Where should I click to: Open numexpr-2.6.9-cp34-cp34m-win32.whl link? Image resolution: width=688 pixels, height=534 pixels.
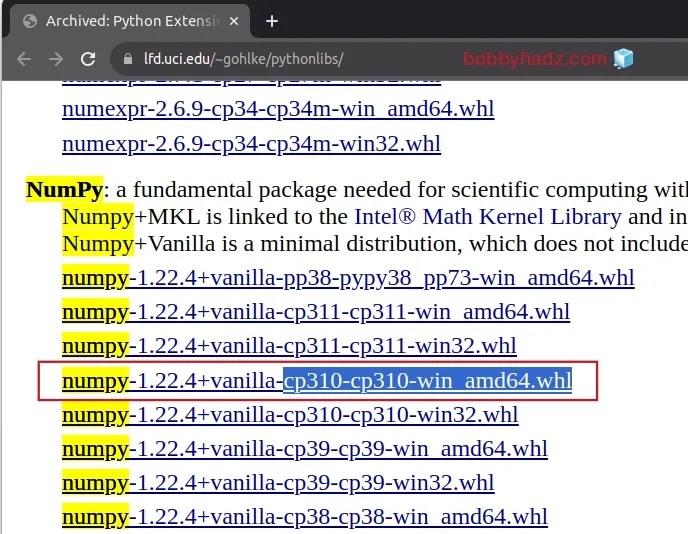click(251, 144)
